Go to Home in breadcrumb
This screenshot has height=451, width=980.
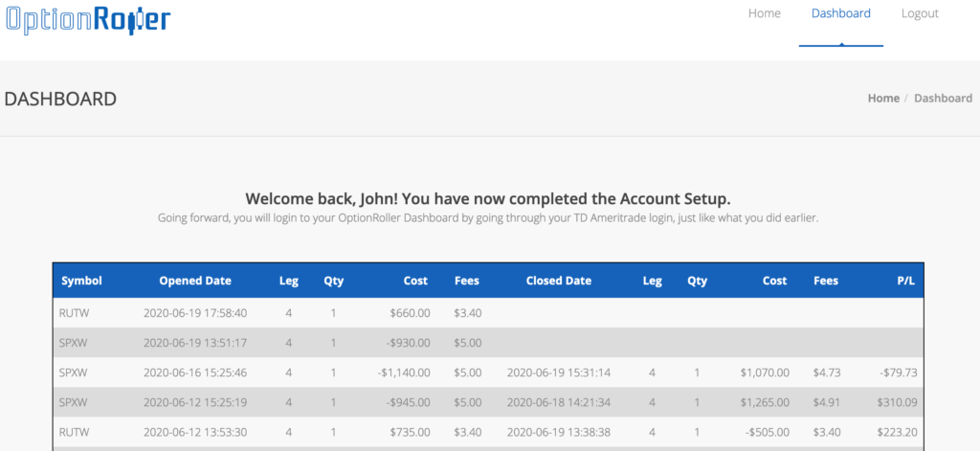click(883, 99)
